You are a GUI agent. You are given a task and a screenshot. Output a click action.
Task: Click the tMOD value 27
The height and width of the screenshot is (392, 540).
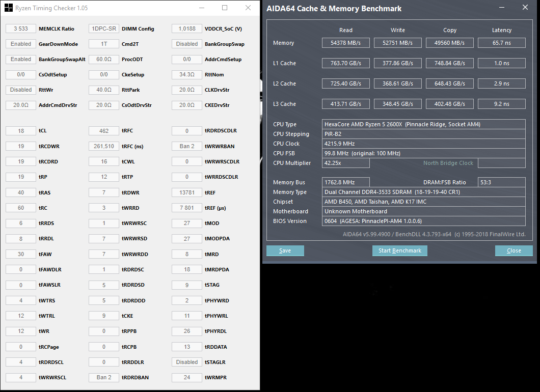click(x=186, y=223)
